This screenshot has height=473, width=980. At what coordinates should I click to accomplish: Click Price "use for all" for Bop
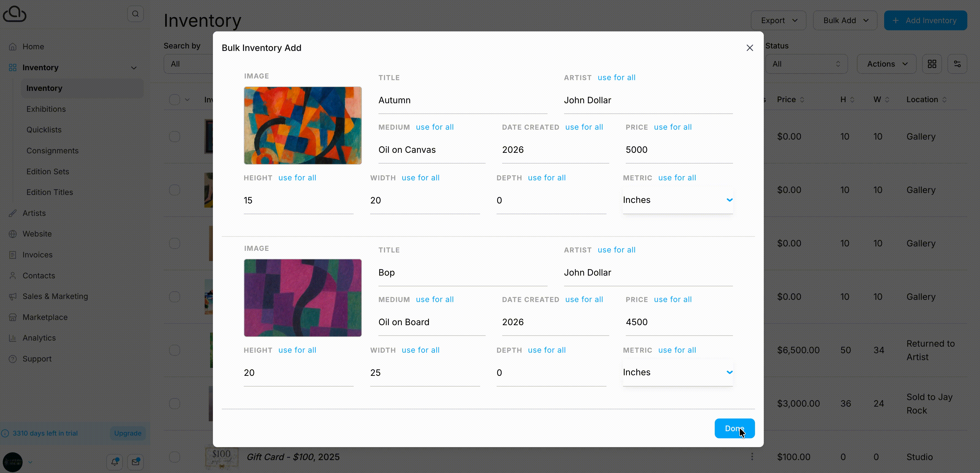coord(673,300)
